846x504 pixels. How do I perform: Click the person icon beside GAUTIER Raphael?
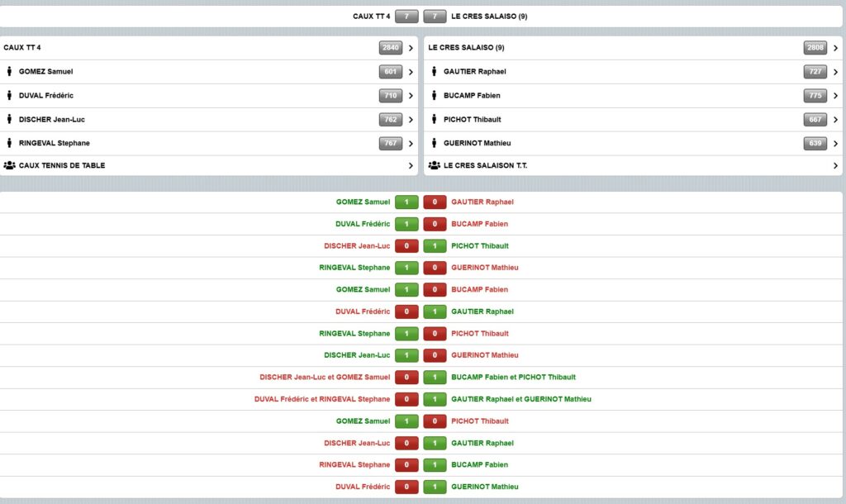[x=435, y=72]
